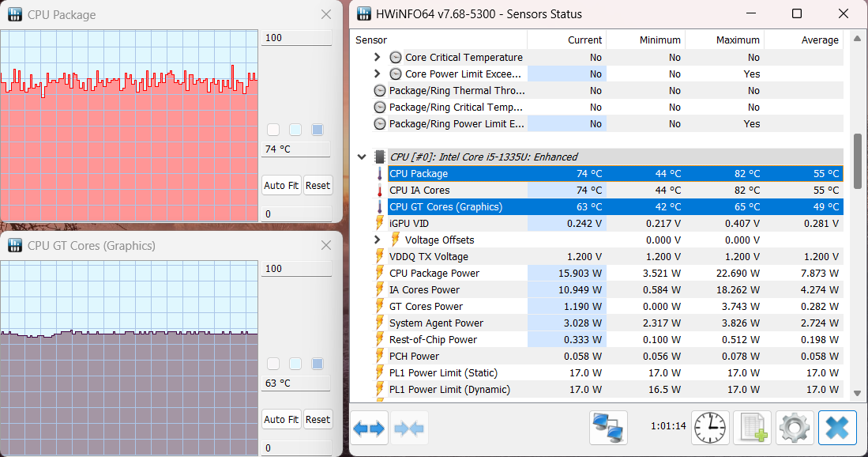
Task: Click lightning icon beside GT Cores Power
Action: coord(380,306)
